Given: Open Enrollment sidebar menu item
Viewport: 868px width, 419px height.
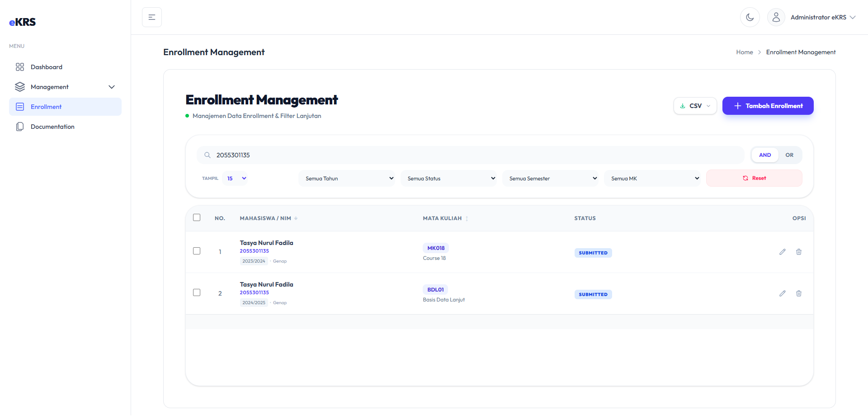Looking at the screenshot, I should (x=65, y=107).
